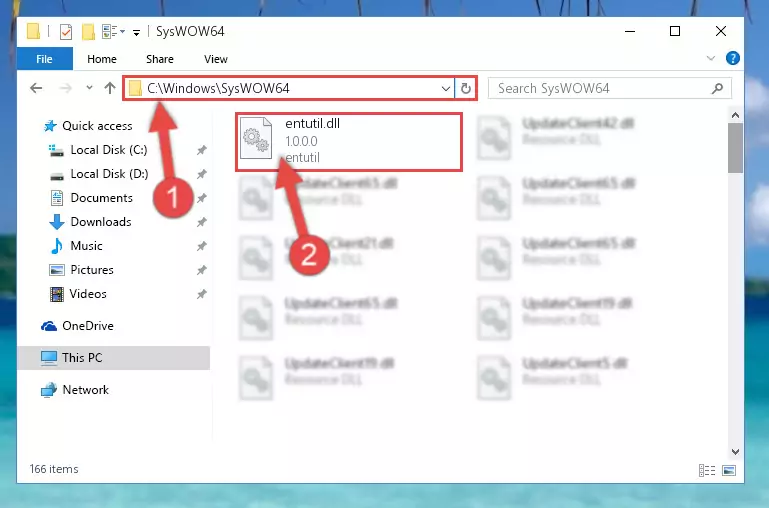Click the OneDrive cloud icon

click(49, 326)
